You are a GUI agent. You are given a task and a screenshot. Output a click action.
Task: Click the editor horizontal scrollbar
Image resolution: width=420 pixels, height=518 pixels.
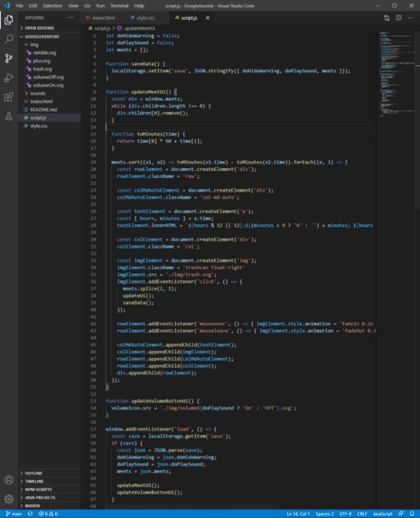pos(192,507)
